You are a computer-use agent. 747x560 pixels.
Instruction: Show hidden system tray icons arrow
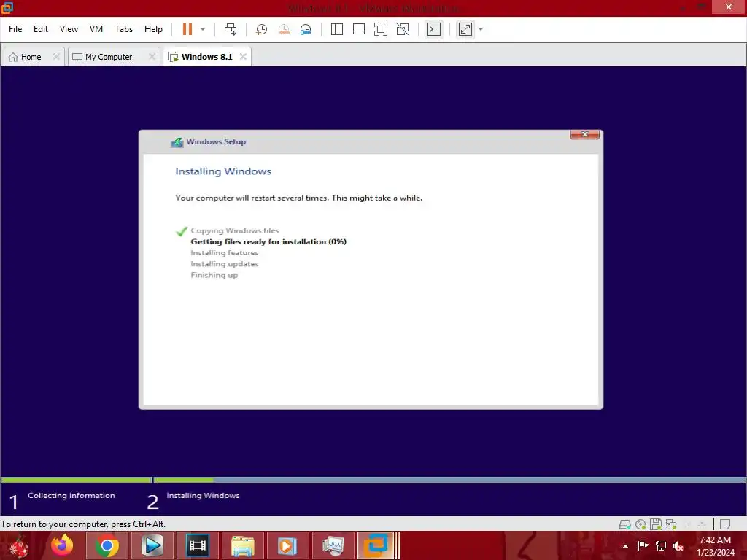(x=625, y=546)
